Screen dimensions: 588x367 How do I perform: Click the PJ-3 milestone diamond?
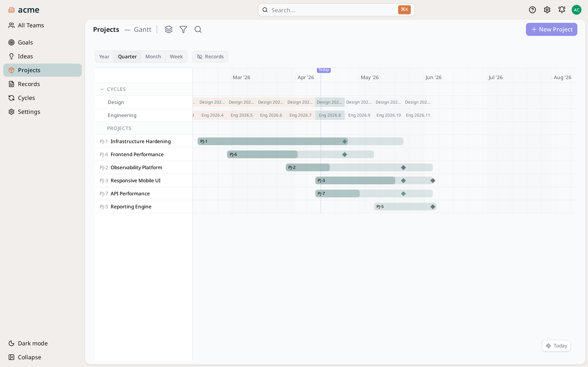(x=403, y=181)
